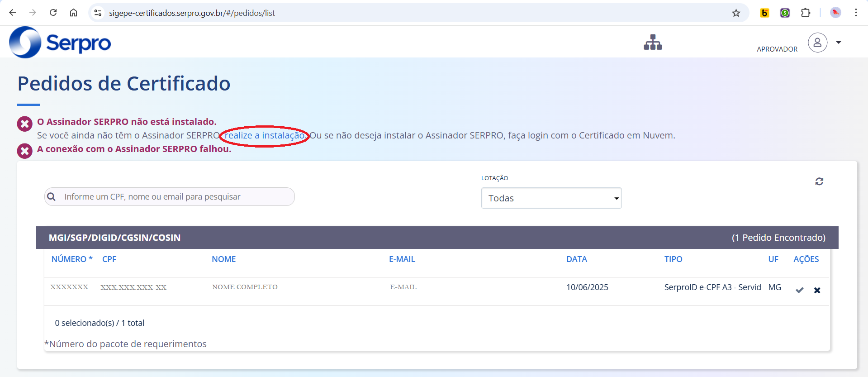The width and height of the screenshot is (868, 377).
Task: Open the browser extensions puzzle icon
Action: click(805, 13)
